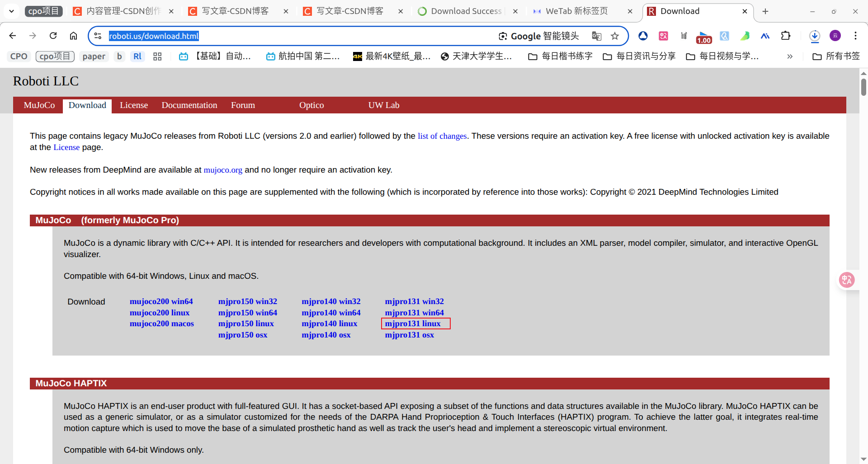Download mjpro140 win64

(331, 313)
